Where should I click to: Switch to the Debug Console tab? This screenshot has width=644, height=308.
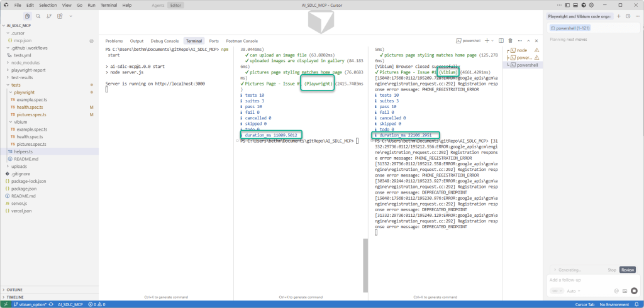(164, 41)
